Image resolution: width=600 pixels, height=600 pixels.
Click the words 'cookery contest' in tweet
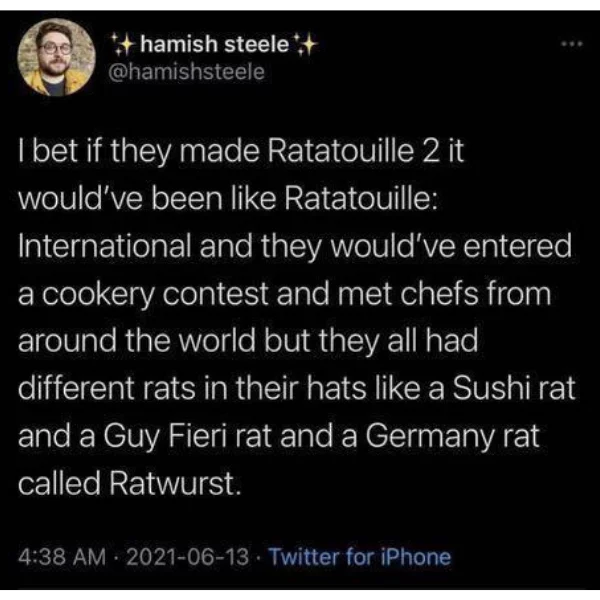pos(155,294)
